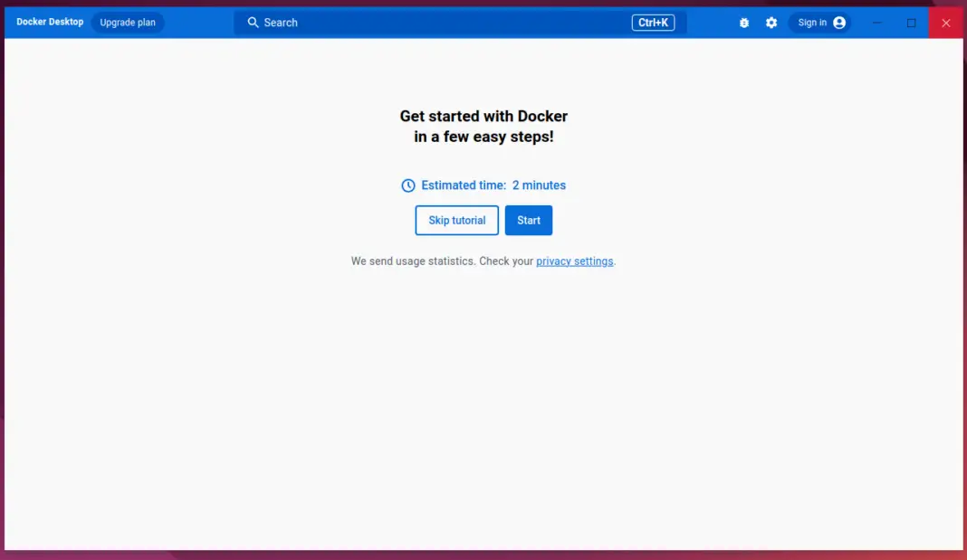This screenshot has height=560, width=967.
Task: Close the Docker Desktop window
Action: point(946,23)
